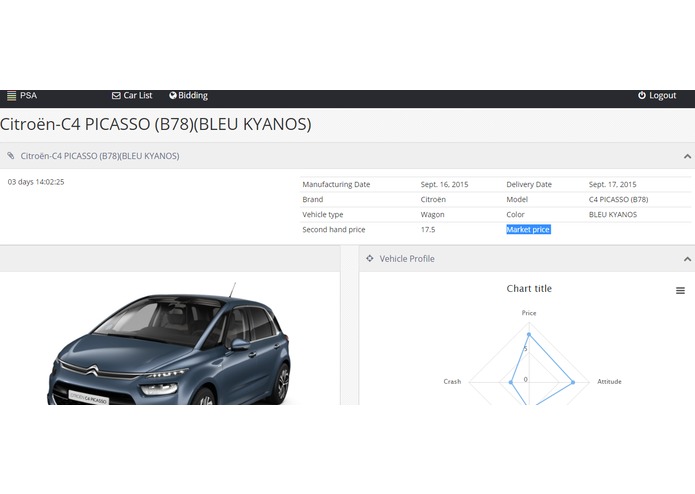Open the chart hamburger context menu
This screenshot has height=494, width=695.
tap(680, 291)
